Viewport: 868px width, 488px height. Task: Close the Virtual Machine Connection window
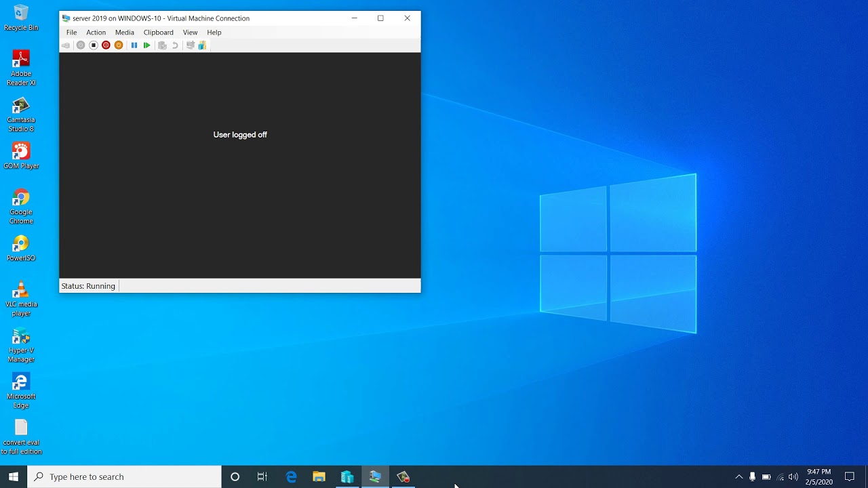click(x=407, y=18)
